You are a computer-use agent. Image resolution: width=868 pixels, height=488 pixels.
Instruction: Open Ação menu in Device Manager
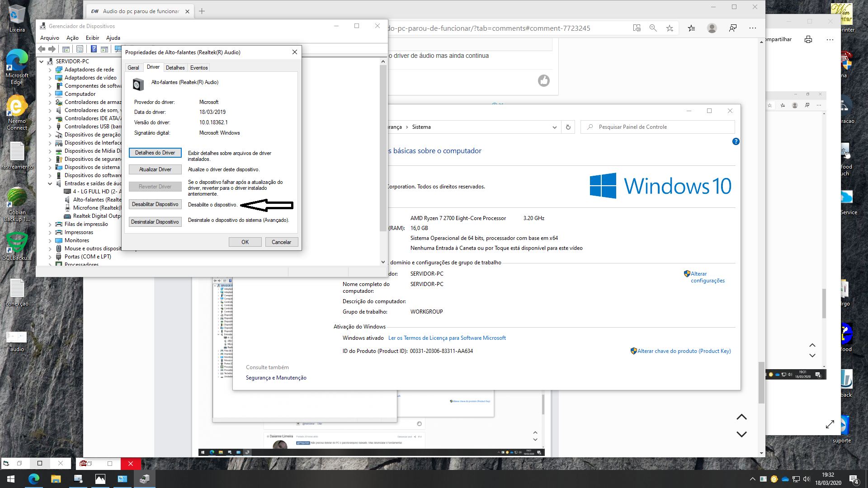point(72,38)
